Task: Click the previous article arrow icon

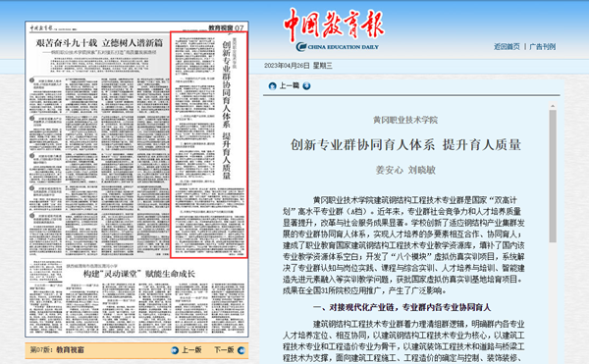Action: click(272, 86)
